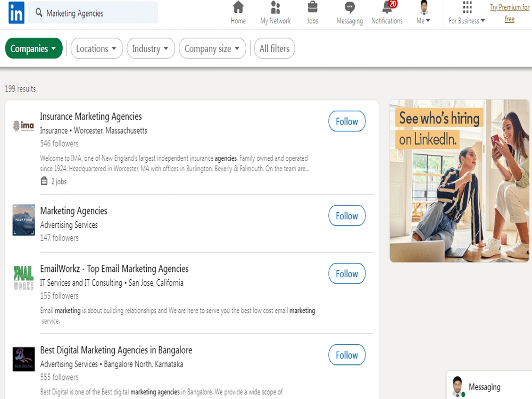Click the Insurance Marketing Agencies ima logo
This screenshot has height=399, width=532.
tap(23, 126)
